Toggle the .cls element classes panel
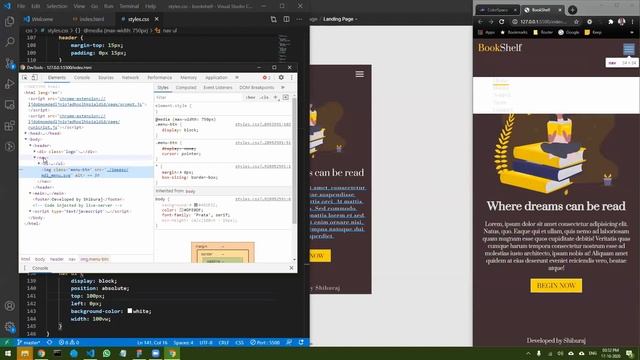The image size is (640, 360). tap(264, 98)
